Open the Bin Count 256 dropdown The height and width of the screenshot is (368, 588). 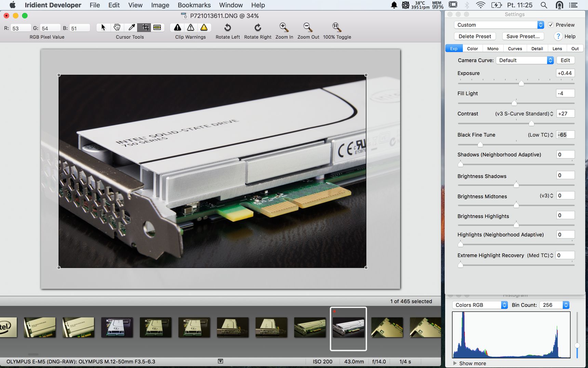point(554,305)
